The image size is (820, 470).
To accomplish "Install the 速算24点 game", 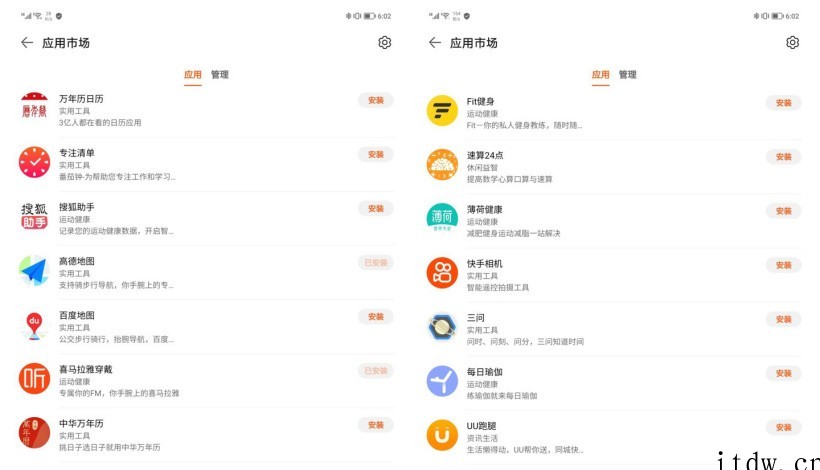I will tap(783, 157).
